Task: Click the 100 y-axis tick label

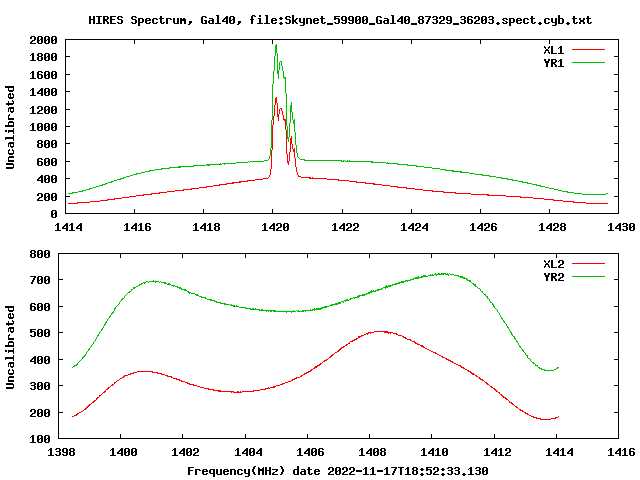Action: click(40, 440)
